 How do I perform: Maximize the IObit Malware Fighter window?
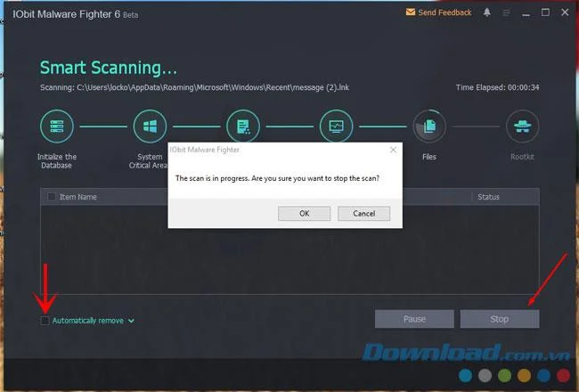(545, 12)
